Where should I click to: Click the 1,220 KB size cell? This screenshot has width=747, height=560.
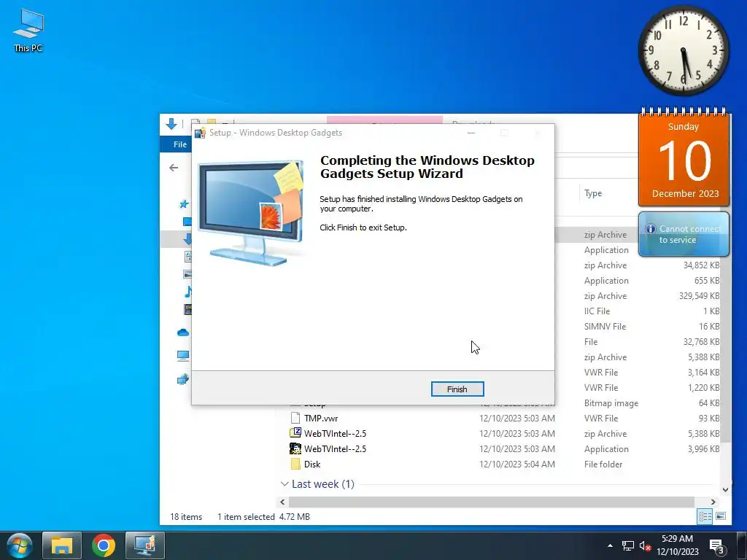(x=704, y=388)
